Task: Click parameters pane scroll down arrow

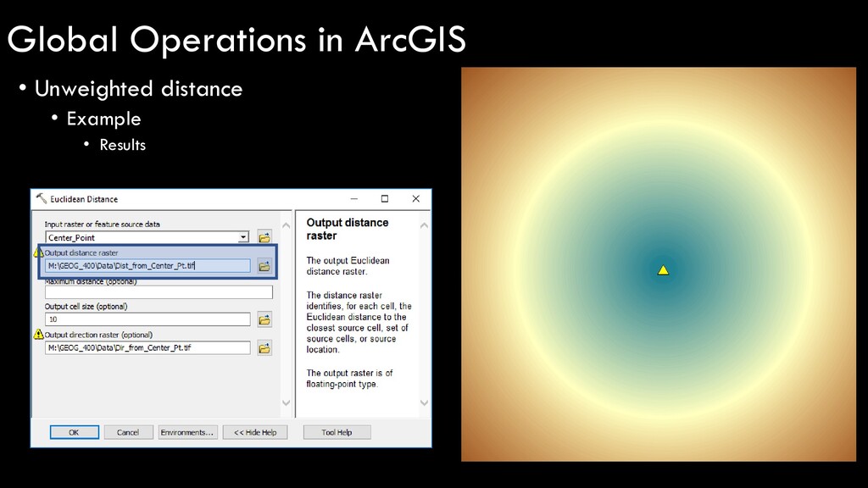Action: 287,402
